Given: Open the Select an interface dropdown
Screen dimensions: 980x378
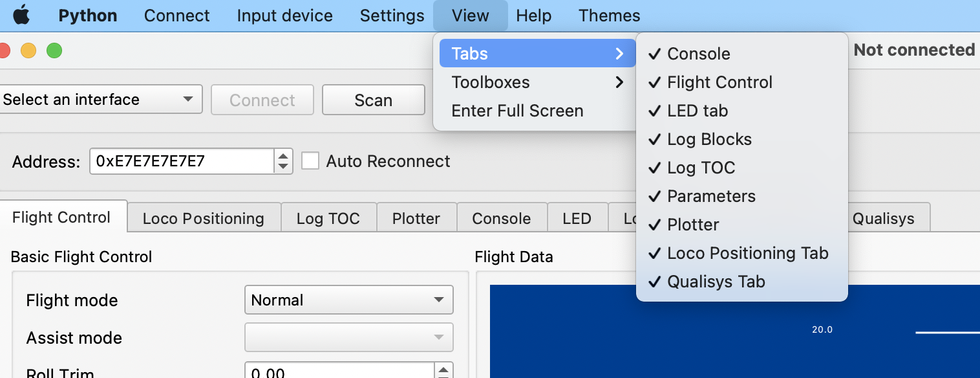Looking at the screenshot, I should pyautogui.click(x=100, y=100).
